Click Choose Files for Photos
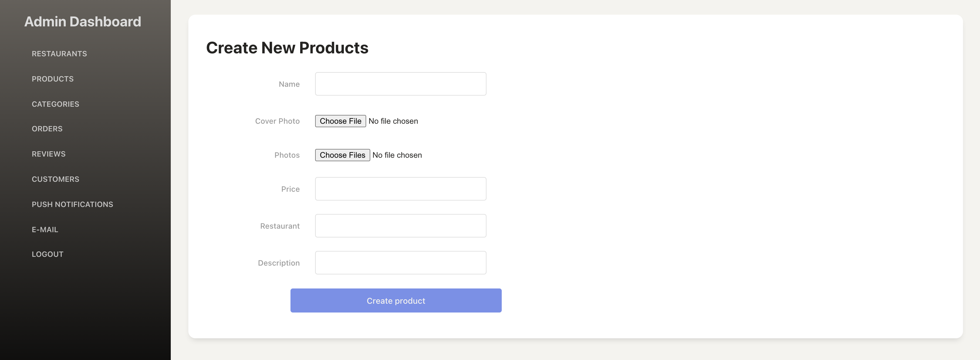 click(342, 155)
